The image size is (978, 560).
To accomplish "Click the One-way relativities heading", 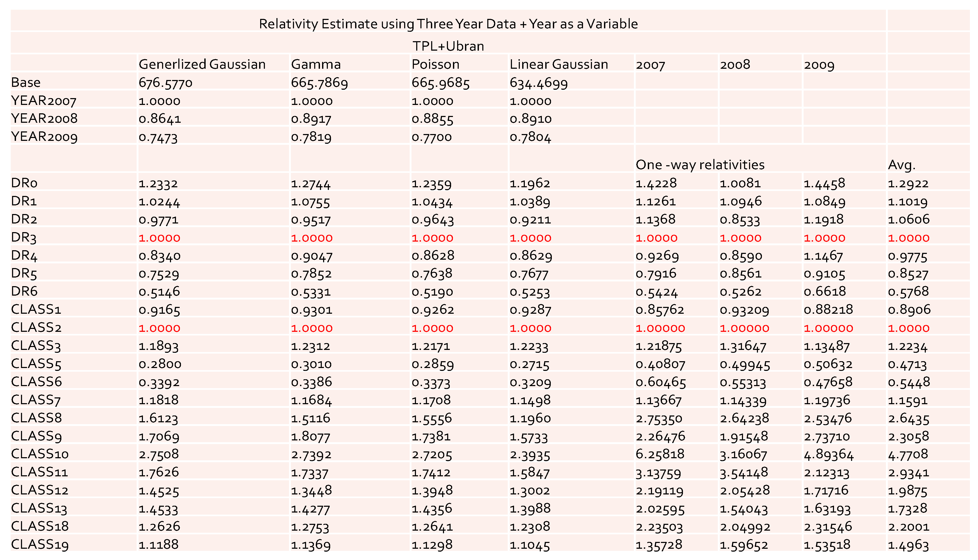I will point(699,165).
